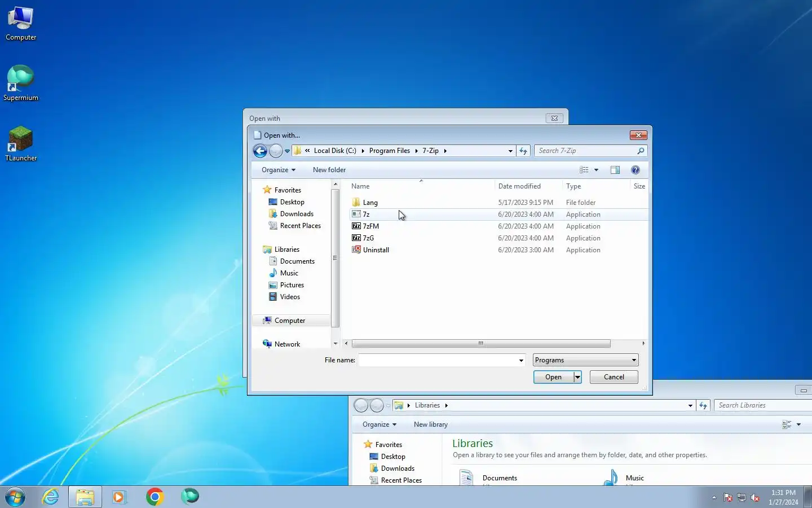Select Network in dialog navigation pane
The height and width of the screenshot is (508, 812).
tap(287, 344)
